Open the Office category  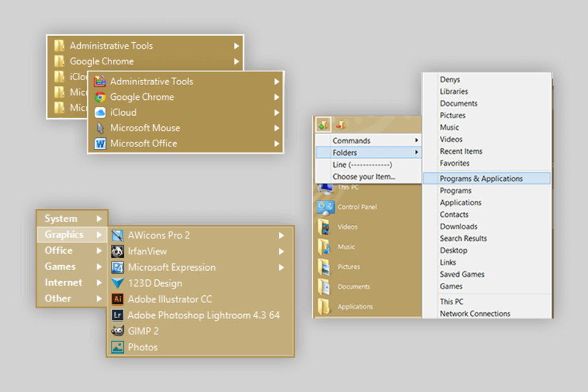(x=72, y=251)
